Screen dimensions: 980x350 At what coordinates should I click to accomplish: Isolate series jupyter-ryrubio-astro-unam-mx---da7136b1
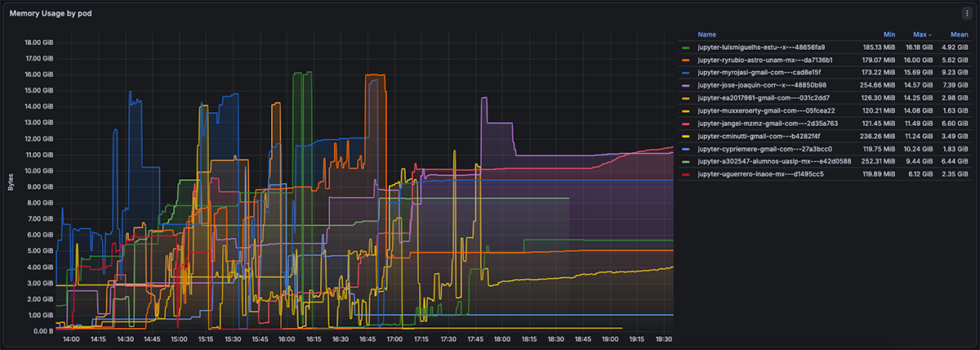pyautogui.click(x=765, y=60)
